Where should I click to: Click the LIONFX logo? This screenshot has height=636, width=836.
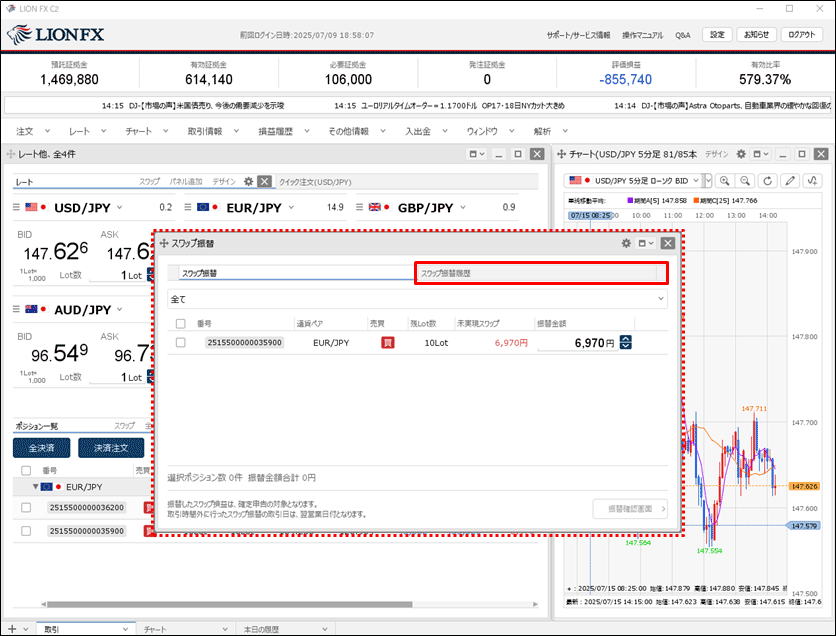(x=56, y=35)
